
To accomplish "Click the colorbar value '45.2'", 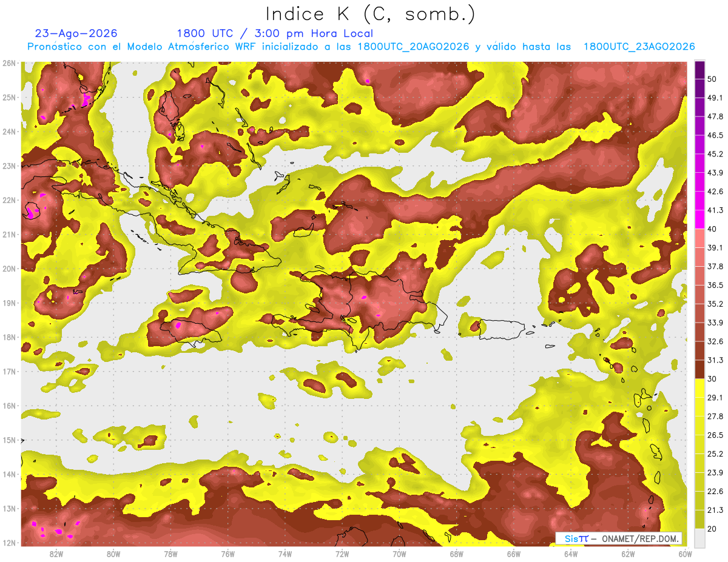I will [x=715, y=154].
